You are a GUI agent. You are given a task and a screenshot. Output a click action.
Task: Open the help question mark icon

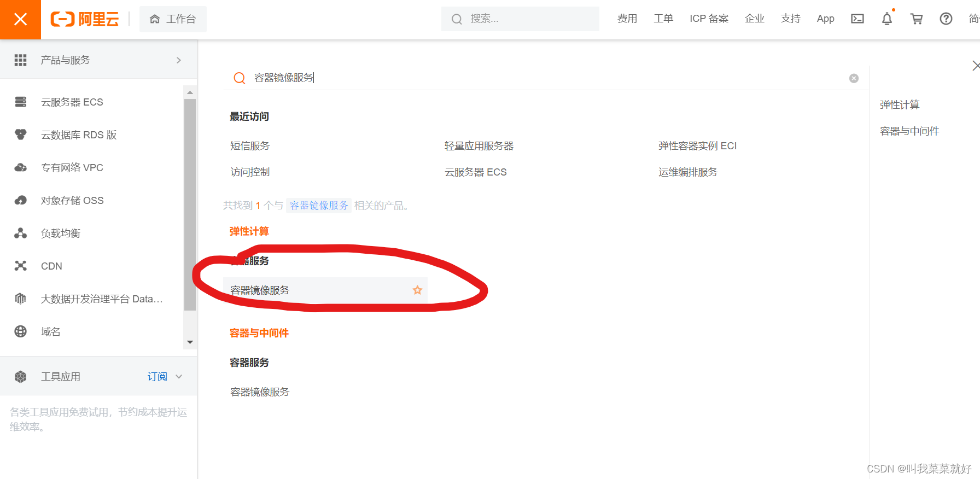946,19
